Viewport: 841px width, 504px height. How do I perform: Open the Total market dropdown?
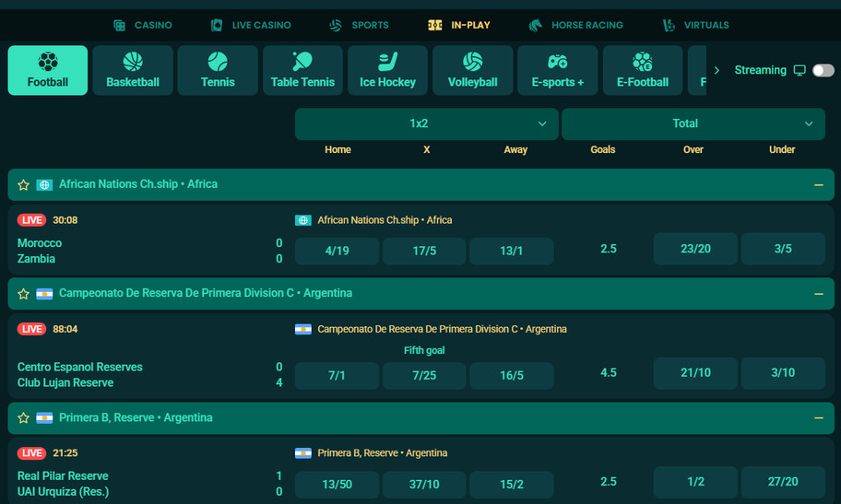pyautogui.click(x=693, y=123)
